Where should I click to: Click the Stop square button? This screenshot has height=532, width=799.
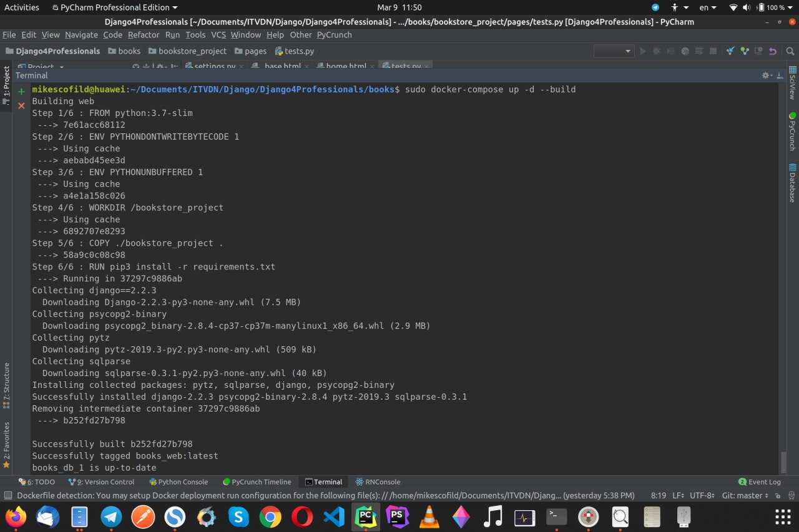713,51
